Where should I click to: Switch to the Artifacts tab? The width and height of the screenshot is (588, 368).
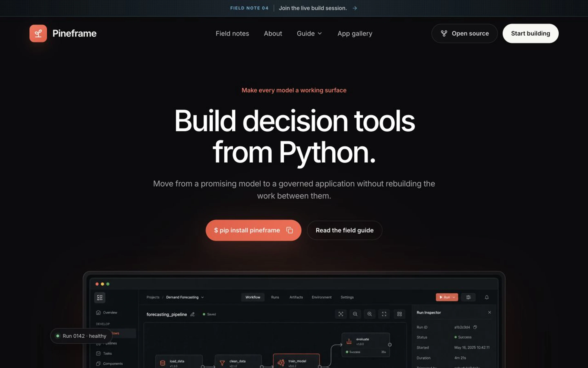pyautogui.click(x=296, y=297)
